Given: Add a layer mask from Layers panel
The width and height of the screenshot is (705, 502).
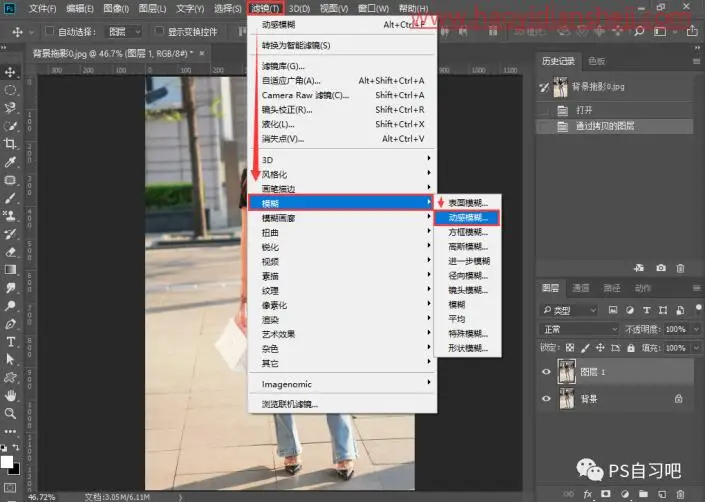Looking at the screenshot, I should tap(606, 493).
